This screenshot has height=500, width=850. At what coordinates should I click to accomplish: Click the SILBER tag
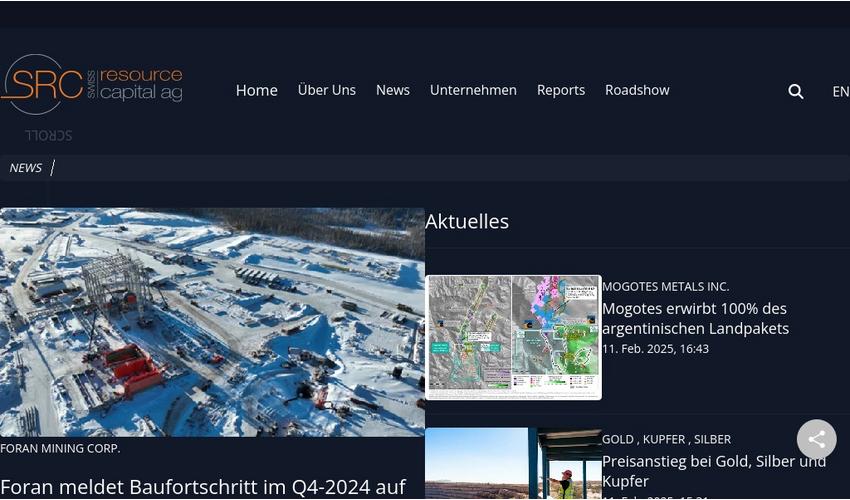(712, 439)
